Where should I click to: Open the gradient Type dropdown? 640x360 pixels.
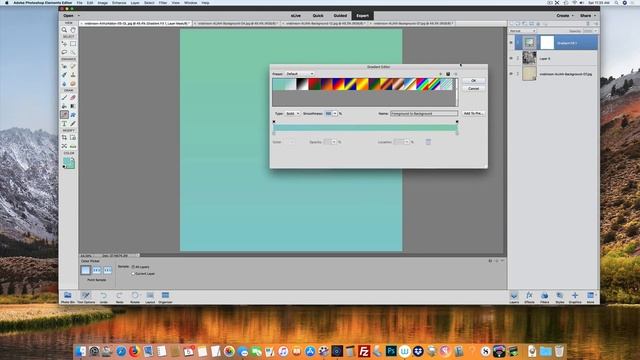[x=292, y=113]
